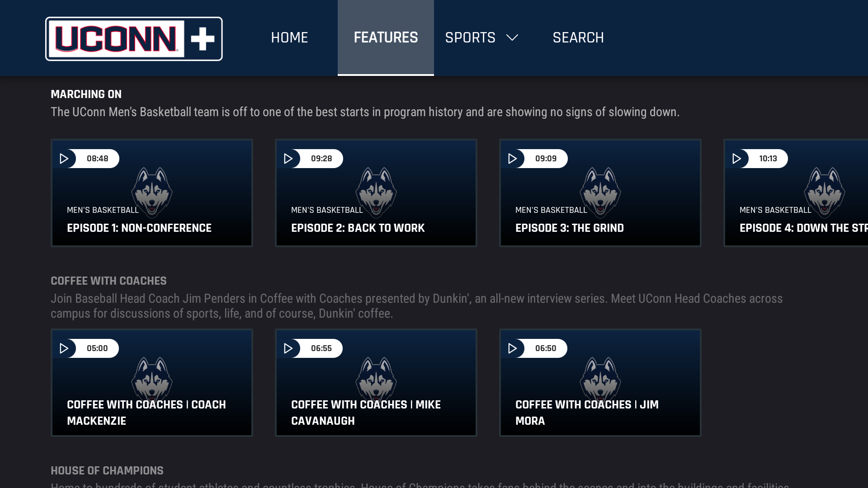Open the Coffee with Coaches Jim Mora video

tap(600, 382)
